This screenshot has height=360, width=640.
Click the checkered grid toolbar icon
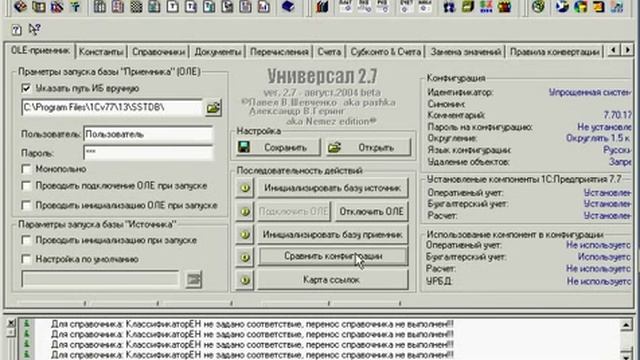[136, 7]
